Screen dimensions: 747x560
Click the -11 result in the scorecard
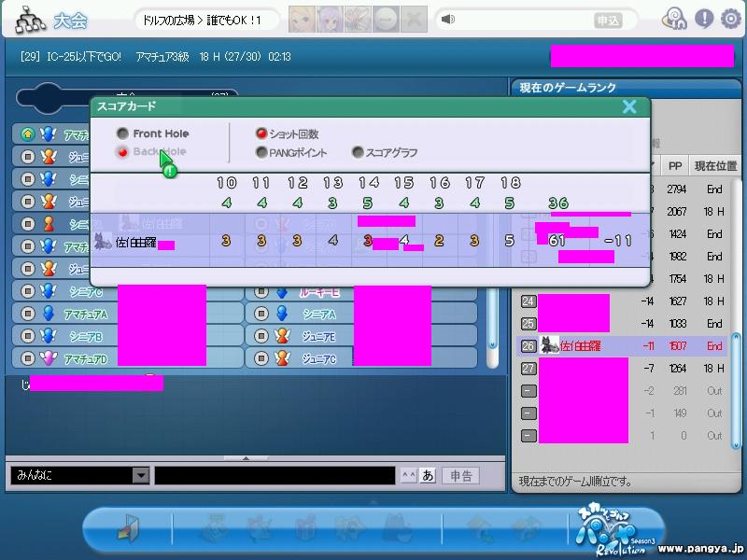617,241
